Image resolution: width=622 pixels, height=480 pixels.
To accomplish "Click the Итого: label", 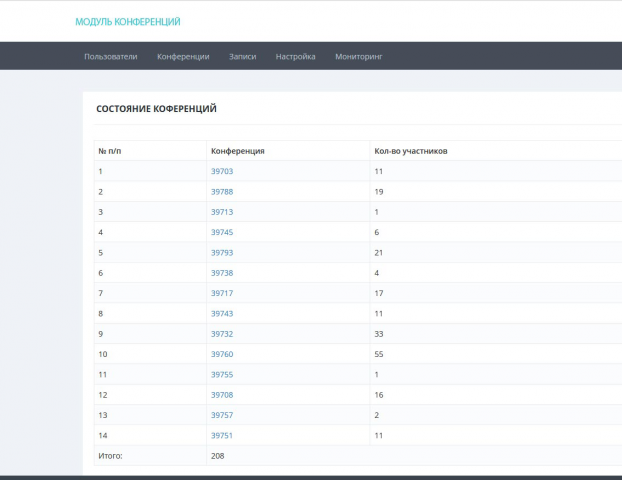I will (x=110, y=456).
